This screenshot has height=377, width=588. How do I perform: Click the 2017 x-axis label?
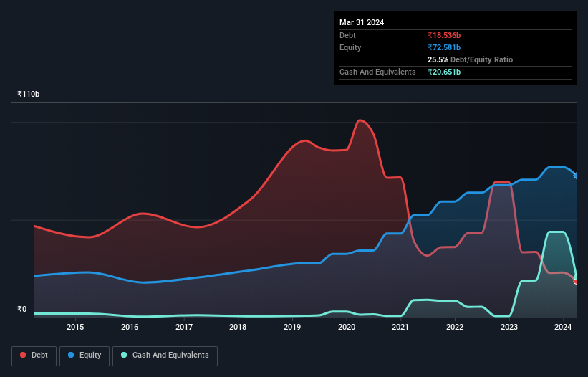[x=184, y=327]
